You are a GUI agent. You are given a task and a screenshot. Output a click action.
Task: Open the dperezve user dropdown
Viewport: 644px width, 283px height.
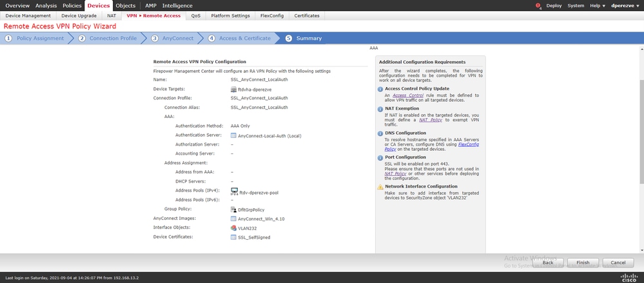coord(625,6)
